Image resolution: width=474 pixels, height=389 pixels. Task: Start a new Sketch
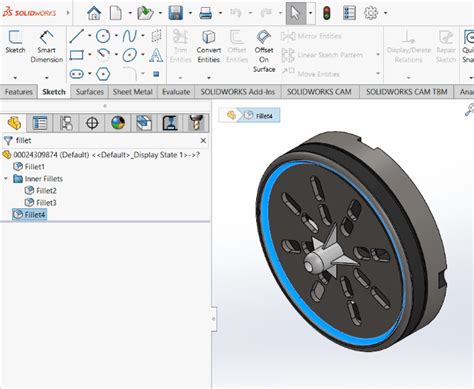15,42
